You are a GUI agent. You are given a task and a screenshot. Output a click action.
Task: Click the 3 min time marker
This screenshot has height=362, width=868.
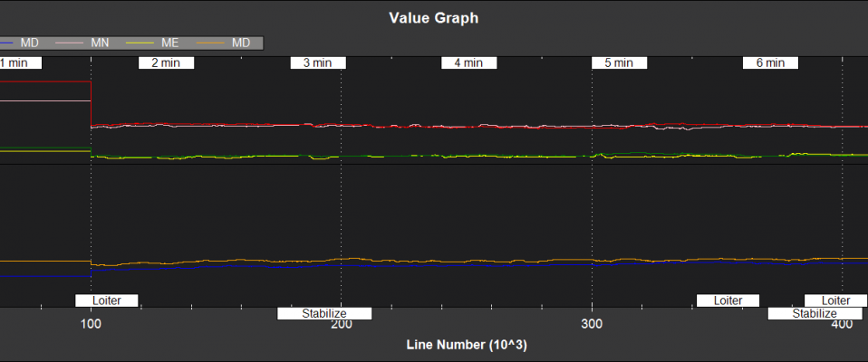(317, 62)
